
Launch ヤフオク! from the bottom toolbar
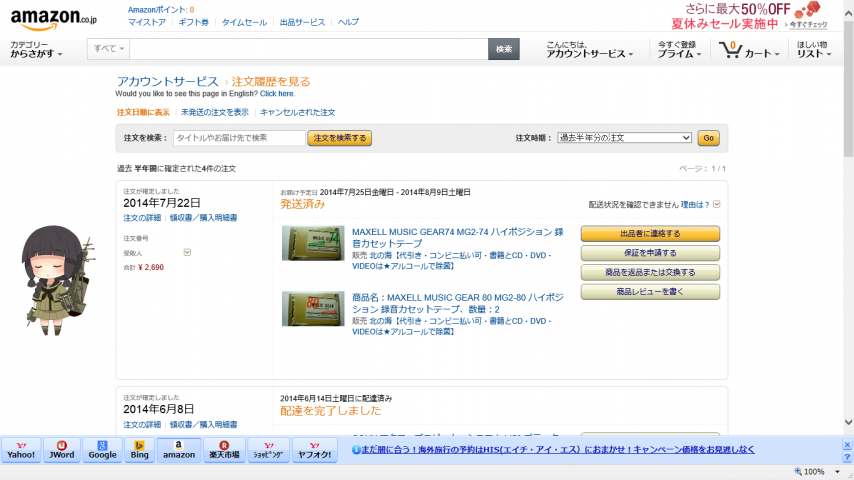(315, 450)
